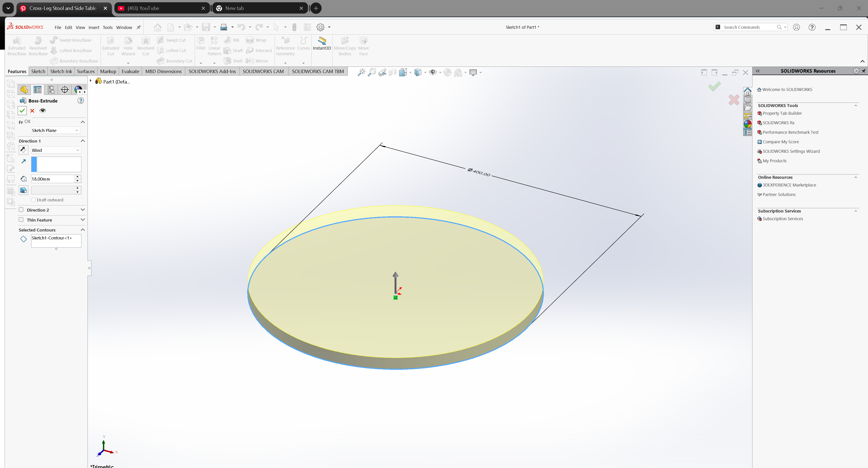The image size is (868, 468).
Task: Enable the Thin Feature checkbox
Action: pos(21,220)
